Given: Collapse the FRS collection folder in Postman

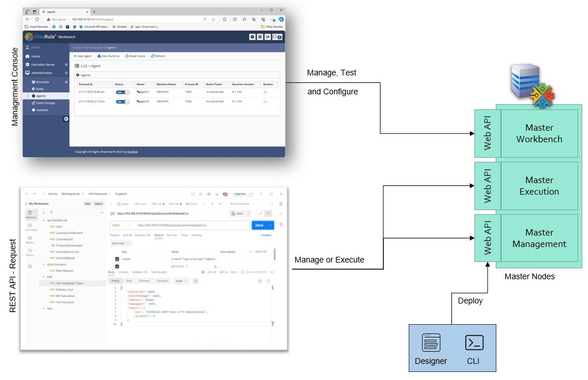Looking at the screenshot, I should tap(44, 278).
